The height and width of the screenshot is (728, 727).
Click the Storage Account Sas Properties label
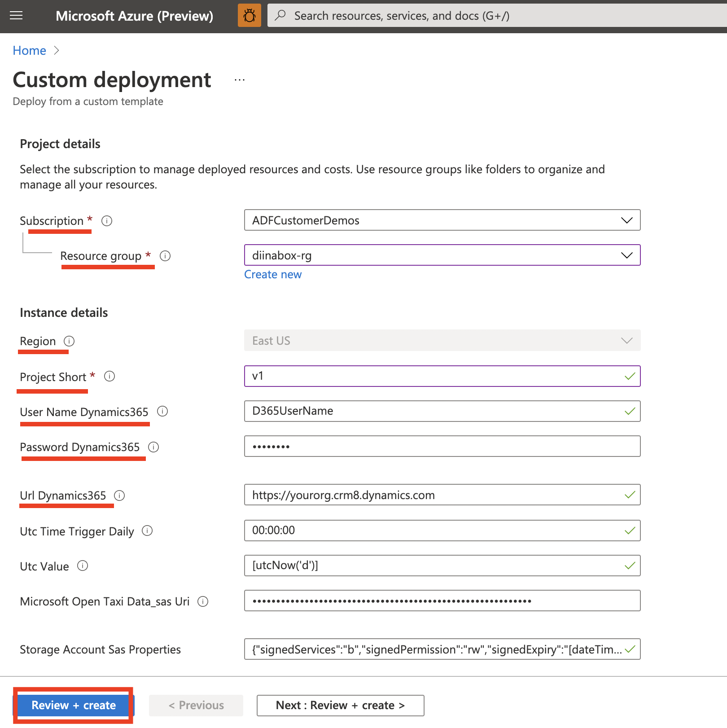coord(100,649)
